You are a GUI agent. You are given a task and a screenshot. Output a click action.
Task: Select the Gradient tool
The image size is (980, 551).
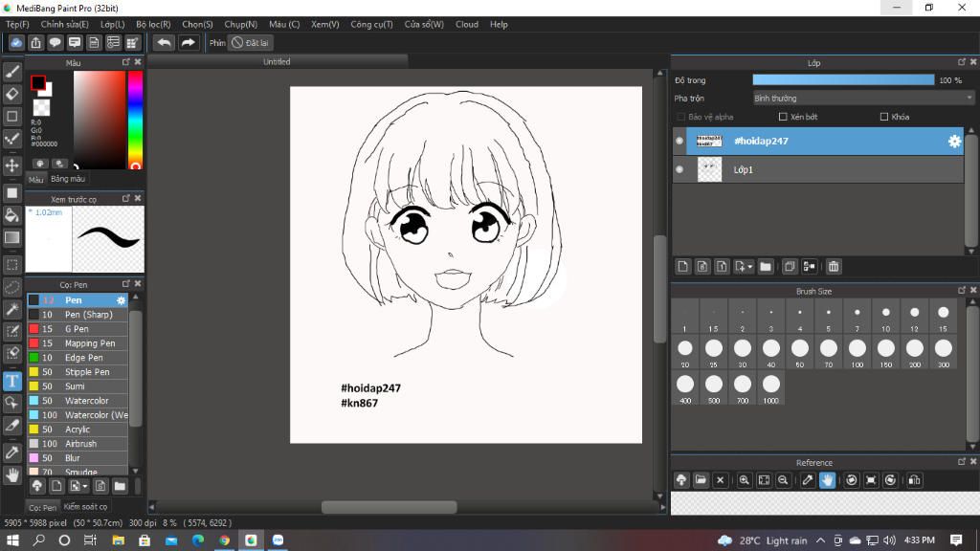pyautogui.click(x=11, y=238)
